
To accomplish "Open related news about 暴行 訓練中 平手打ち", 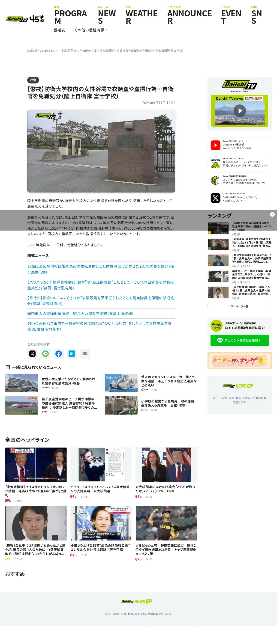I will point(101,301).
